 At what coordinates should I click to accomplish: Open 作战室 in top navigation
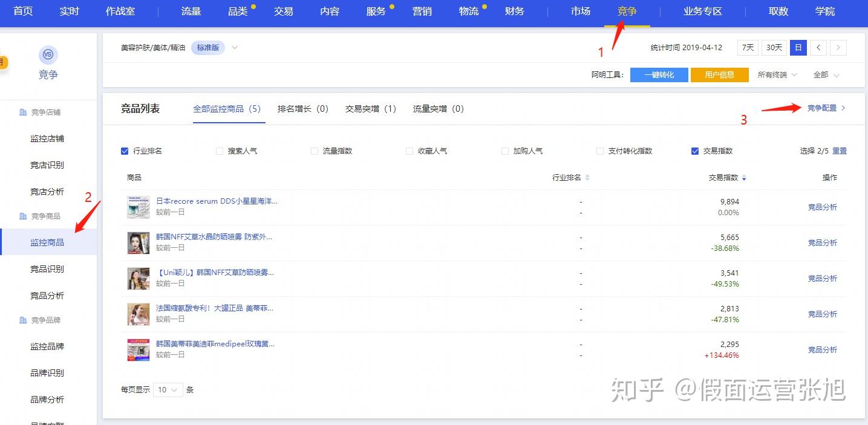coord(120,11)
